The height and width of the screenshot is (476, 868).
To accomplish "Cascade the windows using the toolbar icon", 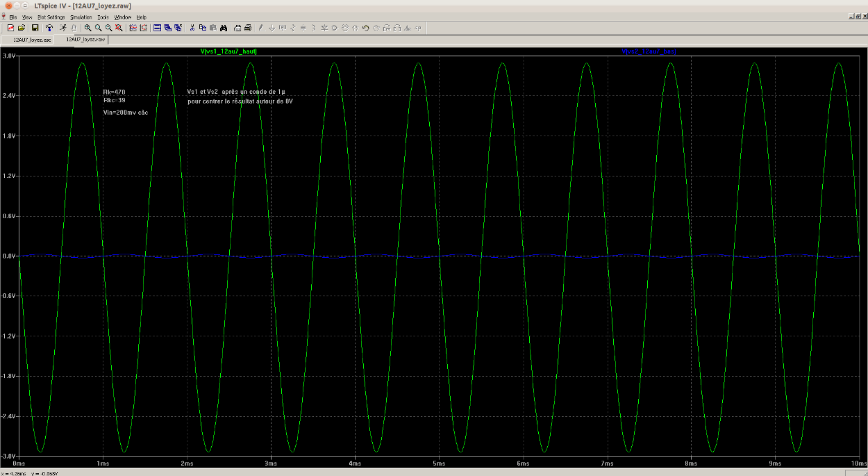I will point(168,28).
